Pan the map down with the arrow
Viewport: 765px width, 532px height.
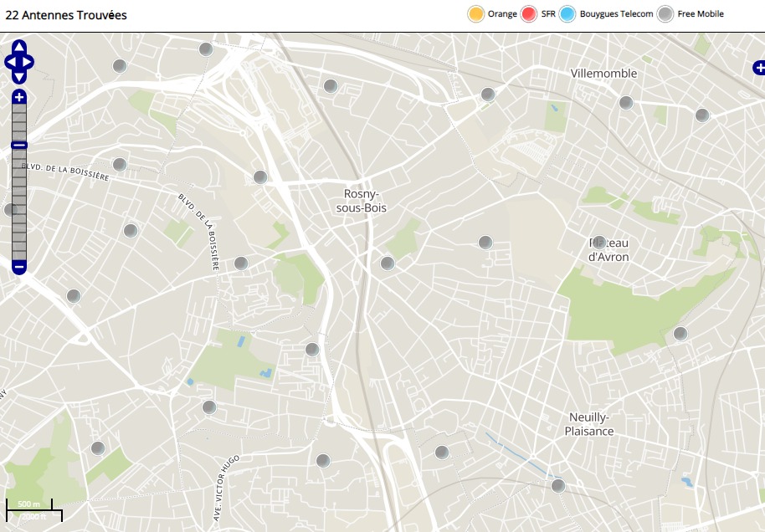click(x=19, y=77)
